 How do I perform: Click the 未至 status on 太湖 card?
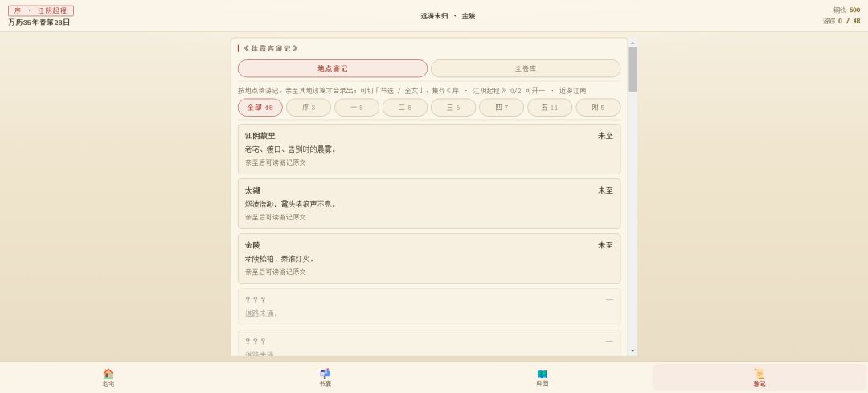(x=605, y=190)
